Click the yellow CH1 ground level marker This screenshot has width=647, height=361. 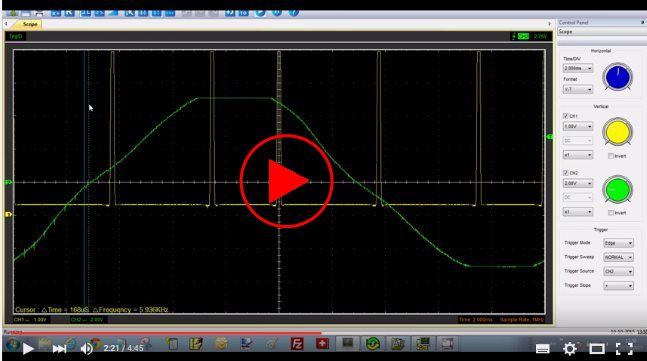[x=8, y=214]
